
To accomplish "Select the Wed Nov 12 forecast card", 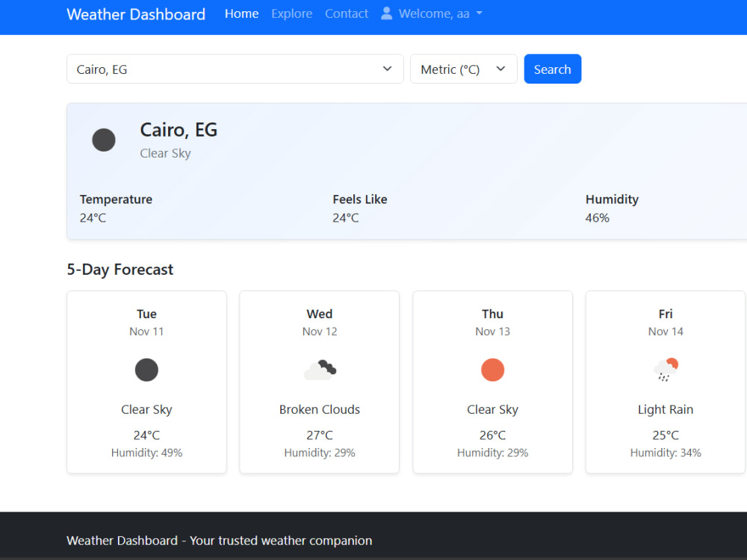I will [x=320, y=382].
